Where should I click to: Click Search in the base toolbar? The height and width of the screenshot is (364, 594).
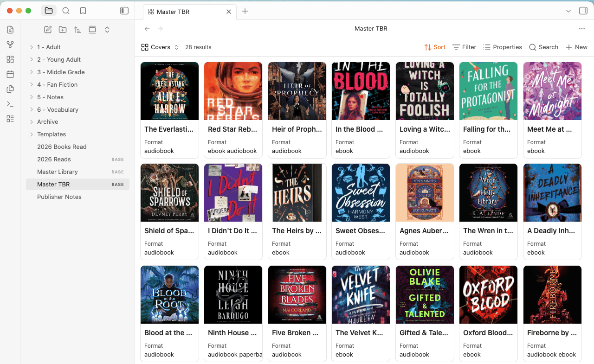(x=543, y=47)
